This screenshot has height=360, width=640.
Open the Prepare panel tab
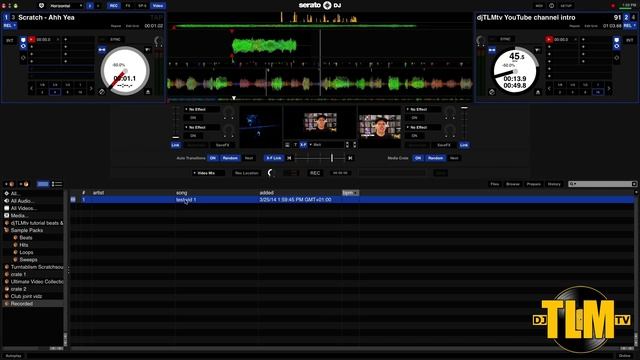click(533, 184)
